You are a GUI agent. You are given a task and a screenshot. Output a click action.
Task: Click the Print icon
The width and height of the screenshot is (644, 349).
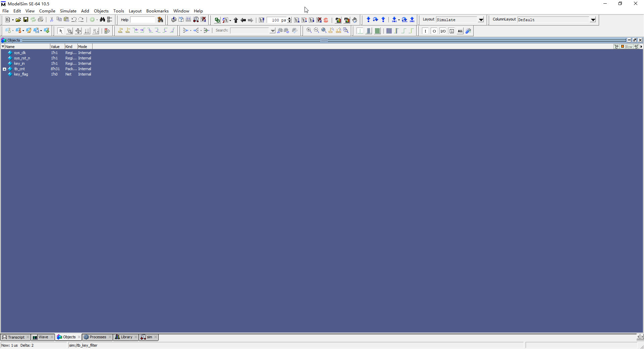pos(41,20)
